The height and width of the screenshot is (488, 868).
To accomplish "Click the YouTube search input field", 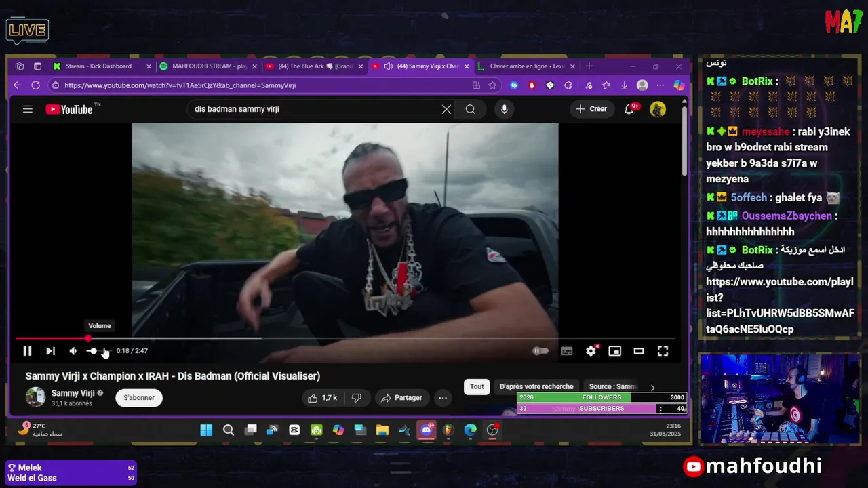I will point(315,109).
